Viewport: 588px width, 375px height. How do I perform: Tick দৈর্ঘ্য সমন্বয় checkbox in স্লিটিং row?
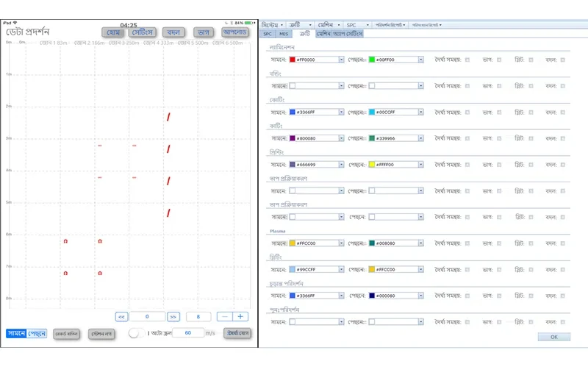[467, 270]
